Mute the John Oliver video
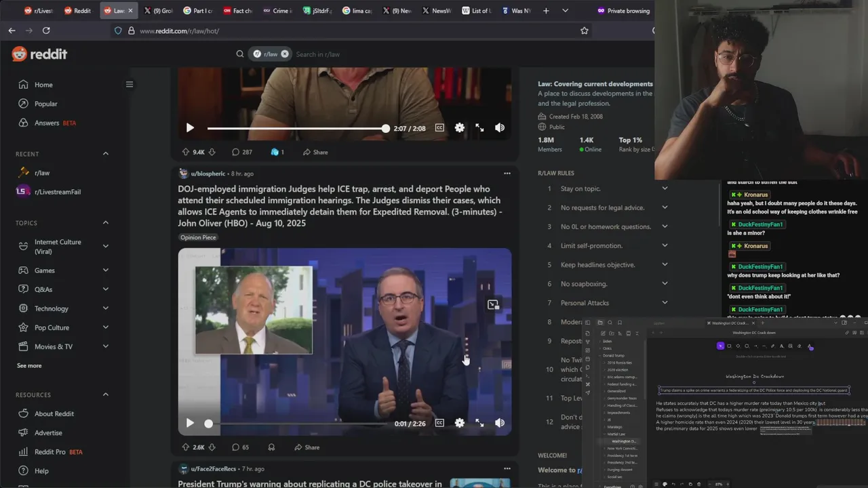The width and height of the screenshot is (868, 488). pyautogui.click(x=500, y=423)
